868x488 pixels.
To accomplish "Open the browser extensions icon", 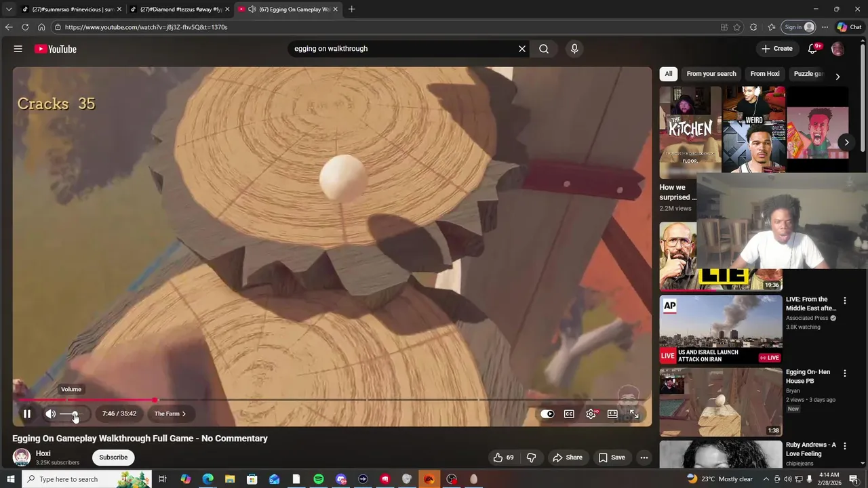I will tap(753, 27).
